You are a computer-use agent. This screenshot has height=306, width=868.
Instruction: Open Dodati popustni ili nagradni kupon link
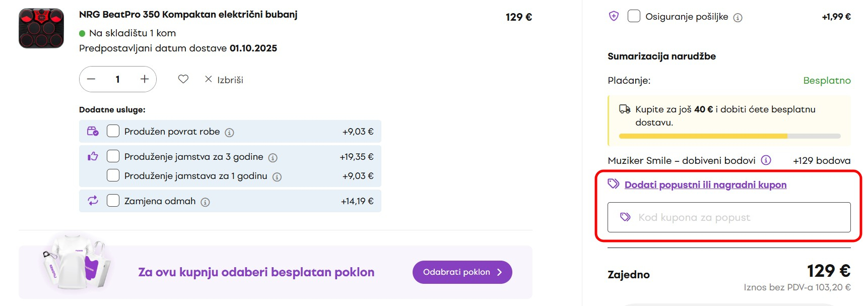705,185
